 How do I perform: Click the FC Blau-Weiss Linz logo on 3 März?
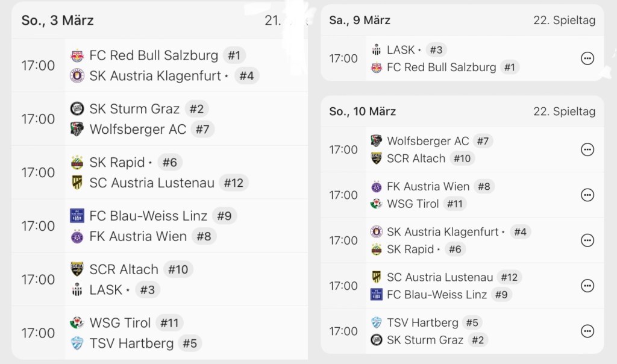coord(77,216)
